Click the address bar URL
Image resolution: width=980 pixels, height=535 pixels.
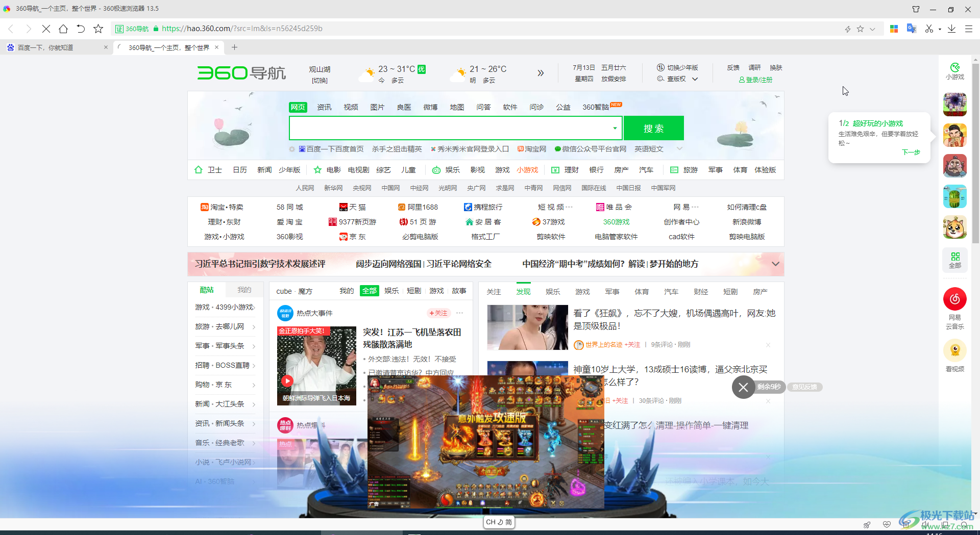click(x=242, y=29)
